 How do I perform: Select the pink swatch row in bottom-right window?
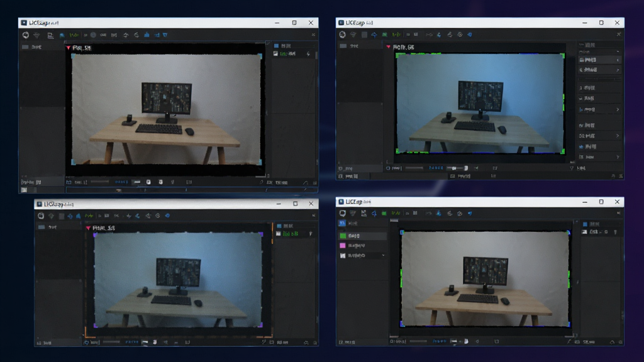363,246
